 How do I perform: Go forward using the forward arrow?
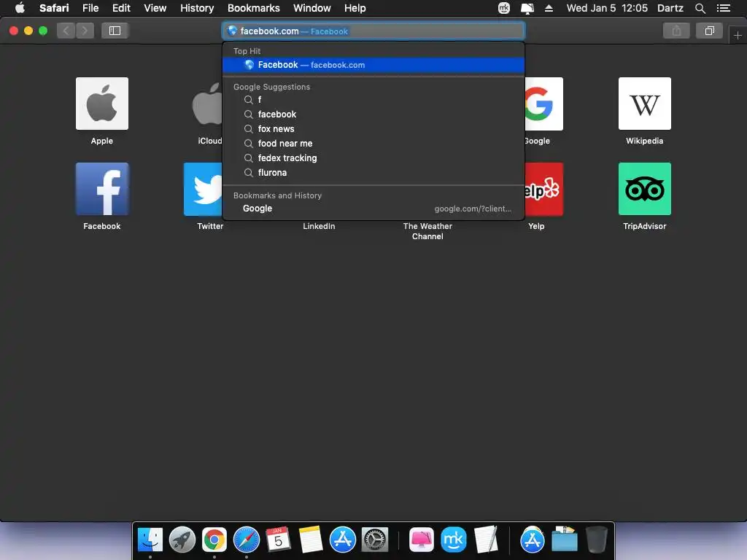click(85, 31)
